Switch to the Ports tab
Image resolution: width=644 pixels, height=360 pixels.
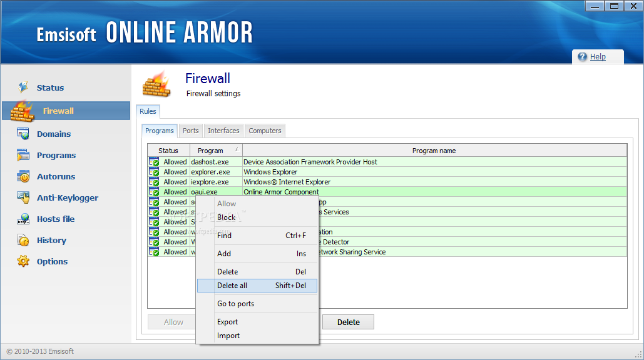tap(190, 131)
